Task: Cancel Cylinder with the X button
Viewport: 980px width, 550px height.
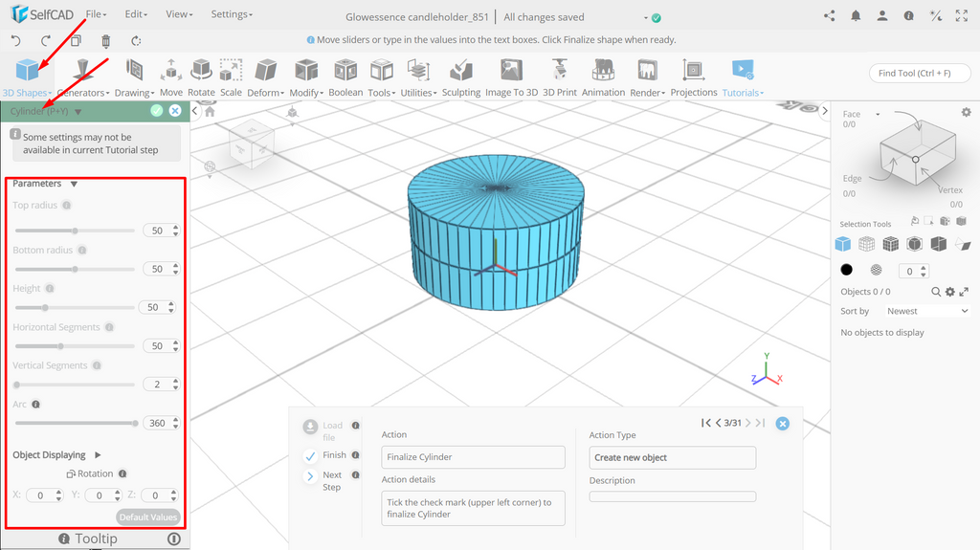Action: click(175, 111)
